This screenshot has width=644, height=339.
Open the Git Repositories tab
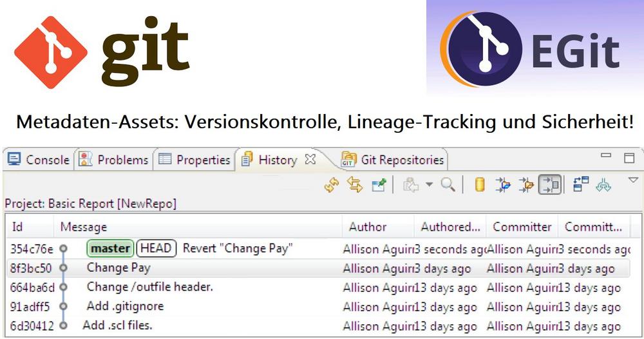[x=393, y=160]
